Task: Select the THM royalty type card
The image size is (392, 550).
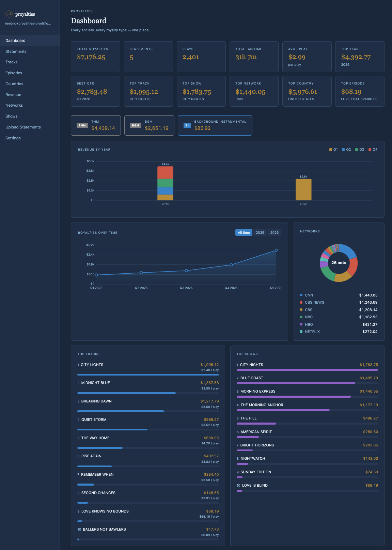Action: tap(96, 125)
